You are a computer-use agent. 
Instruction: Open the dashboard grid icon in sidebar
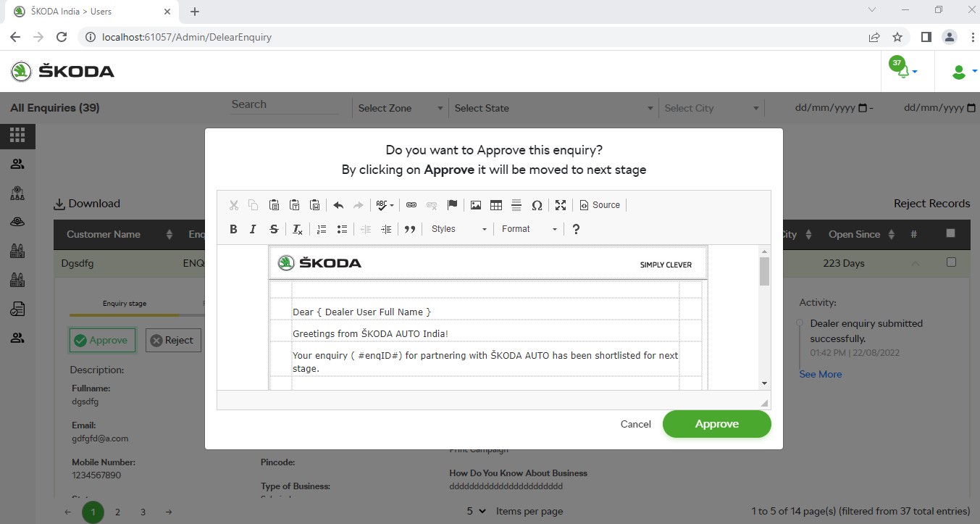coord(17,135)
